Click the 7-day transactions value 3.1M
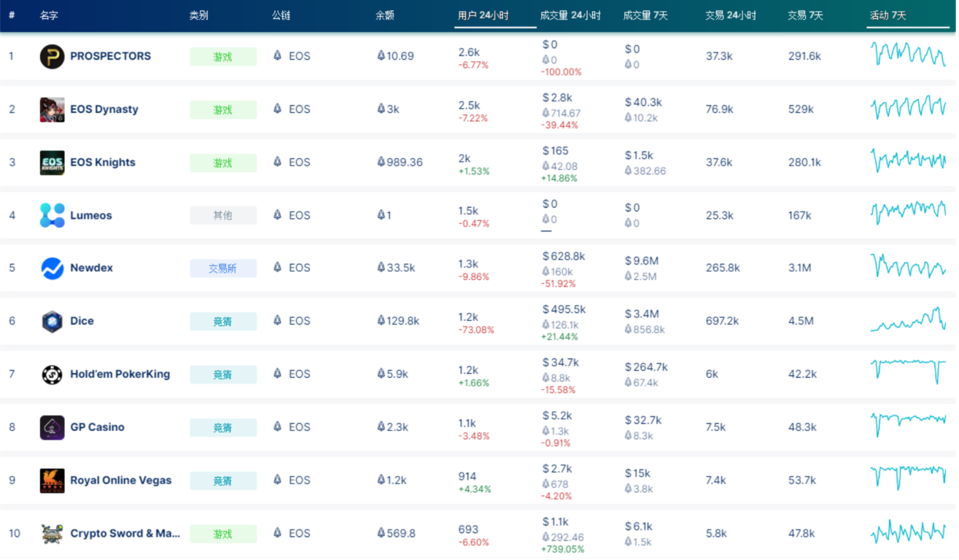 (799, 268)
